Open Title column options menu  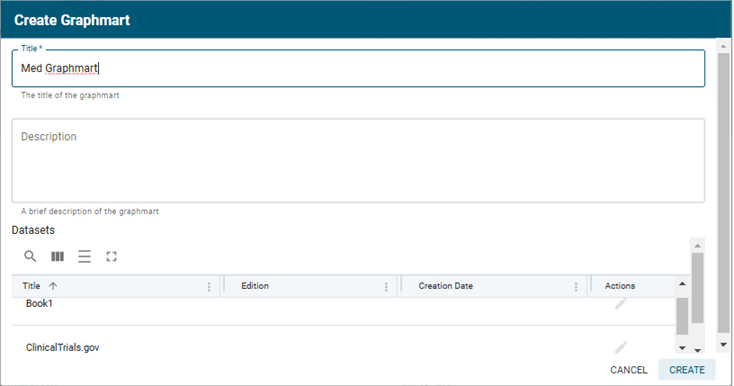click(x=209, y=287)
